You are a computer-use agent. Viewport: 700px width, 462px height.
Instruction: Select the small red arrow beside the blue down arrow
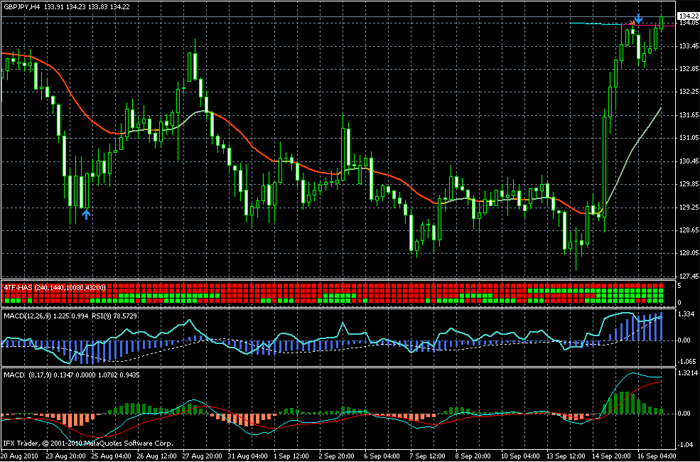click(x=632, y=22)
